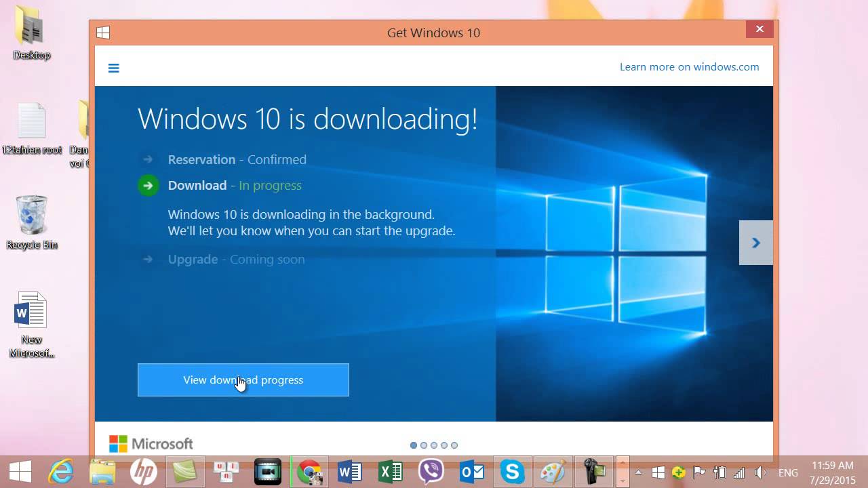This screenshot has height=488, width=868.
Task: Show hidden tray icons arrow
Action: tap(638, 472)
